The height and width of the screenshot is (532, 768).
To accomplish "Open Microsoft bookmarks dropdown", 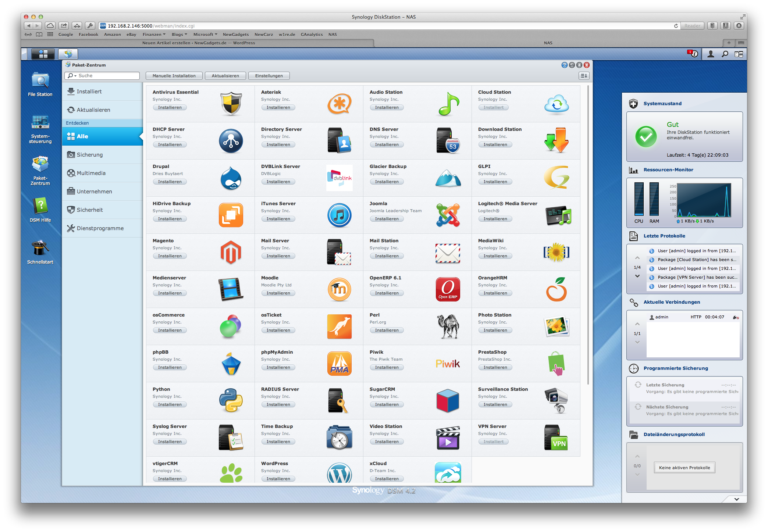I will tap(205, 35).
